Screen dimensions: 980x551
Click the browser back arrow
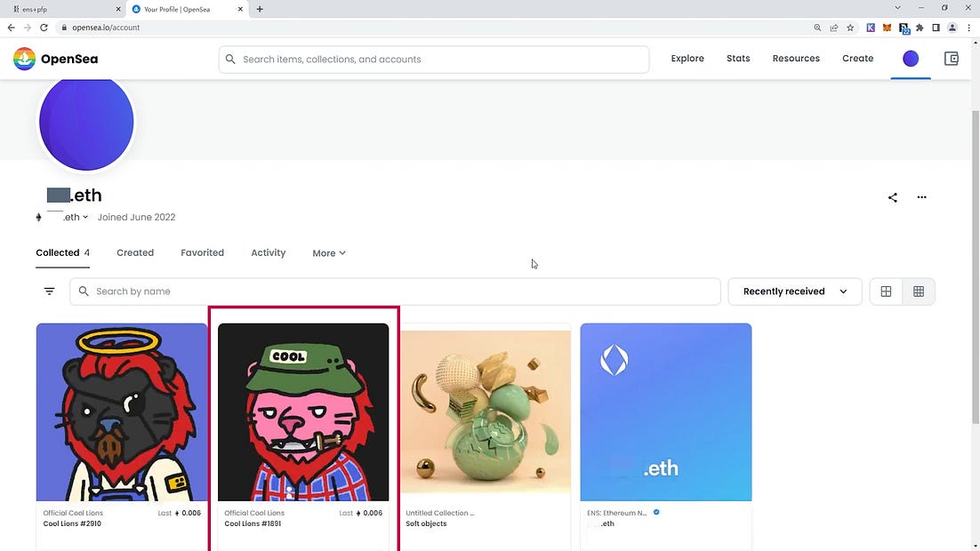pos(12,28)
